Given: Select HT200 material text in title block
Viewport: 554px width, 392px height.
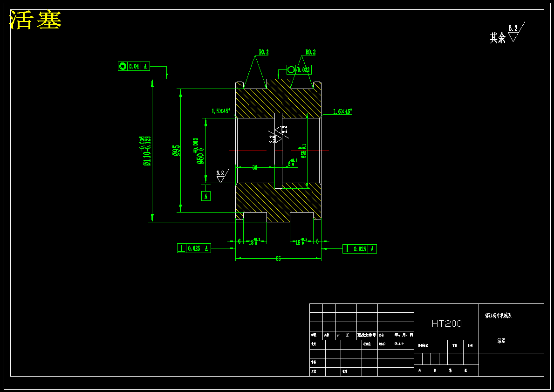Looking at the screenshot, I should click(446, 323).
